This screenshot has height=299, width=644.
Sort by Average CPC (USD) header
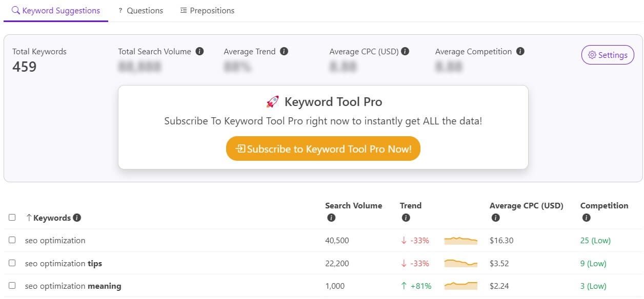[527, 205]
